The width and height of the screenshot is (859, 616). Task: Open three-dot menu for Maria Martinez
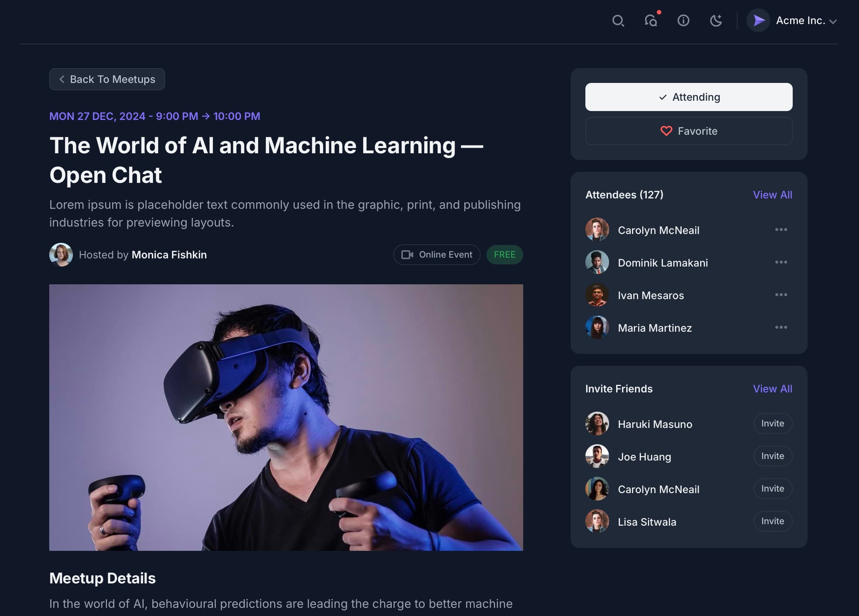coord(781,328)
